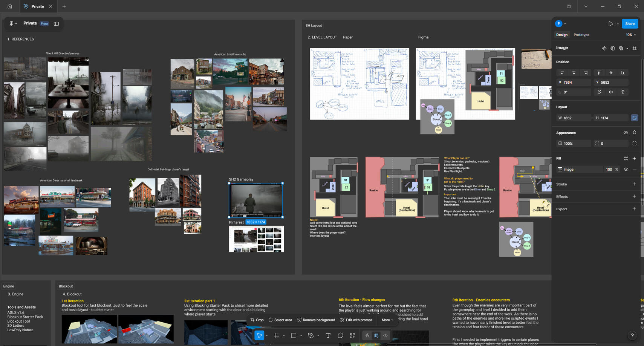
Task: Open the 10% zoom level dropdown
Action: [x=630, y=35]
